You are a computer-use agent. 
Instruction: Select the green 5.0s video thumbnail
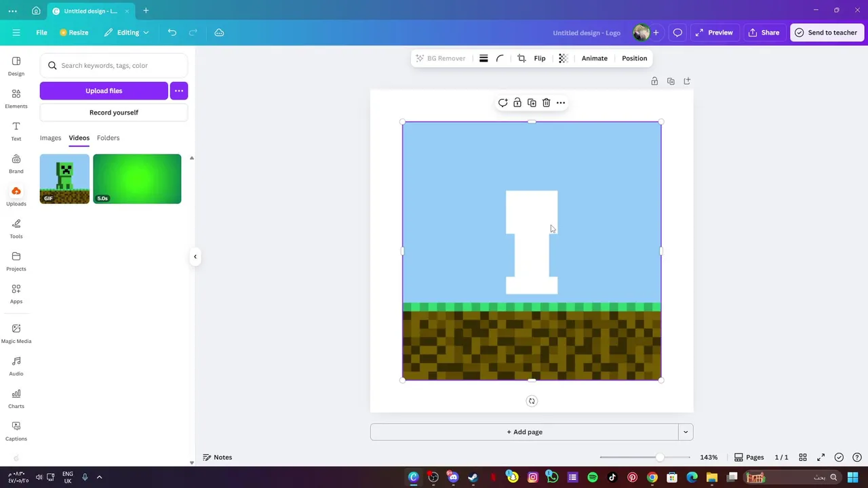coord(137,179)
